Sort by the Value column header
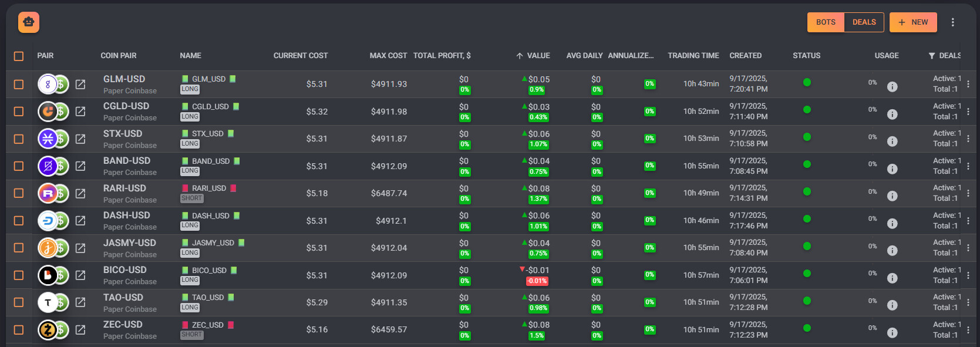This screenshot has height=347, width=980. tap(537, 56)
